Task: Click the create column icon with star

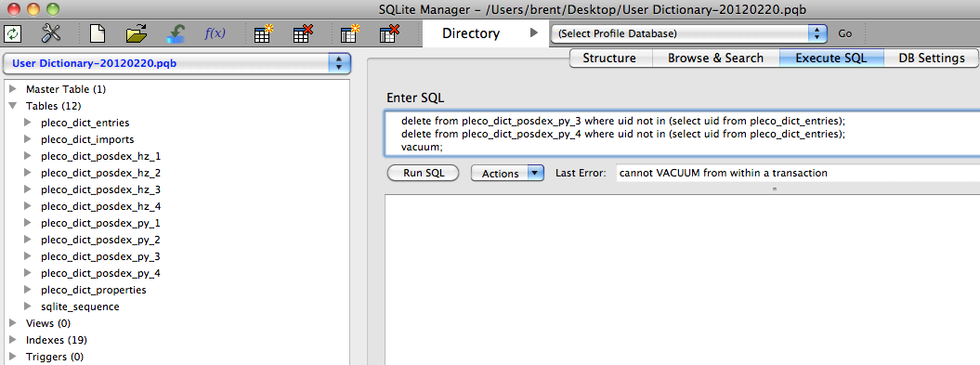Action: 350,33
